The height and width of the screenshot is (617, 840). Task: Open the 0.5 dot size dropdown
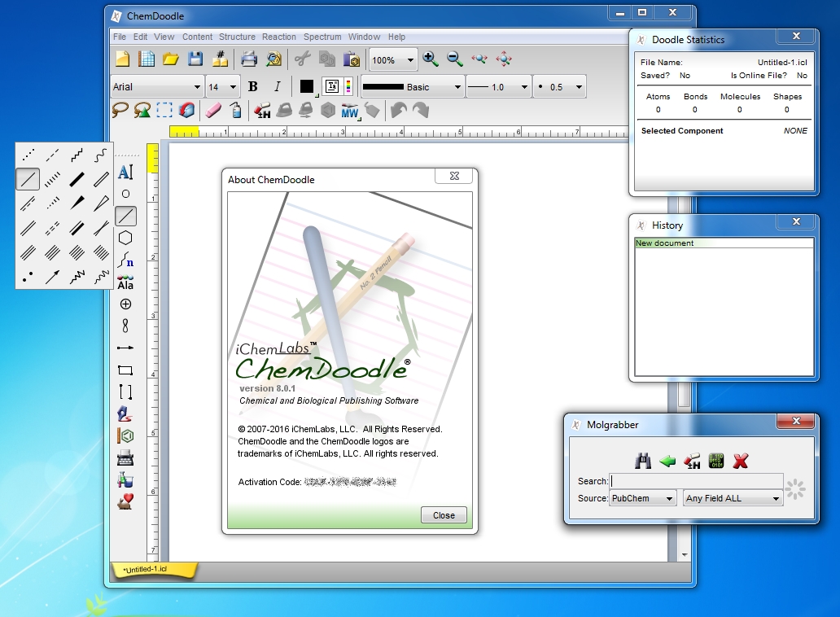coord(560,87)
